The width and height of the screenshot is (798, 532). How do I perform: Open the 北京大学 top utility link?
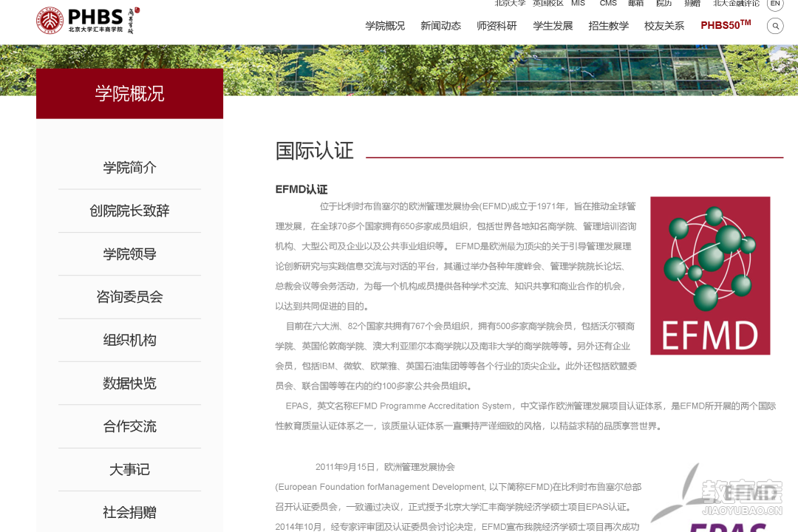(510, 3)
